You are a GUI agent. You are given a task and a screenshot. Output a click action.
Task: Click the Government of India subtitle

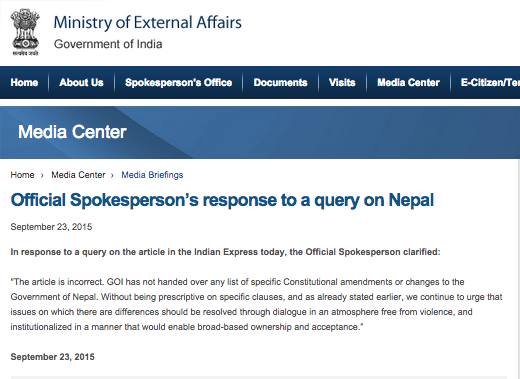(x=108, y=44)
